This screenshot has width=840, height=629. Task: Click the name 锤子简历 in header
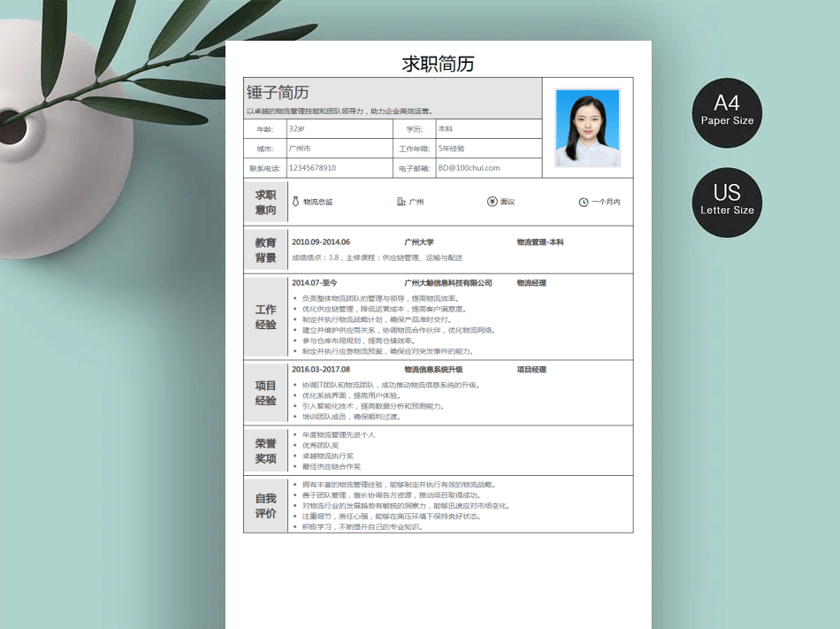pyautogui.click(x=278, y=92)
